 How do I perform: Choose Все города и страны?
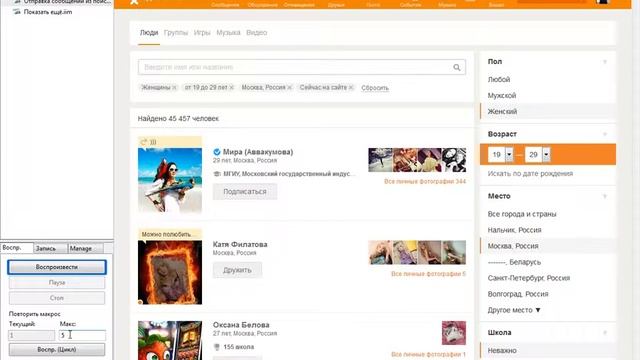click(x=522, y=214)
